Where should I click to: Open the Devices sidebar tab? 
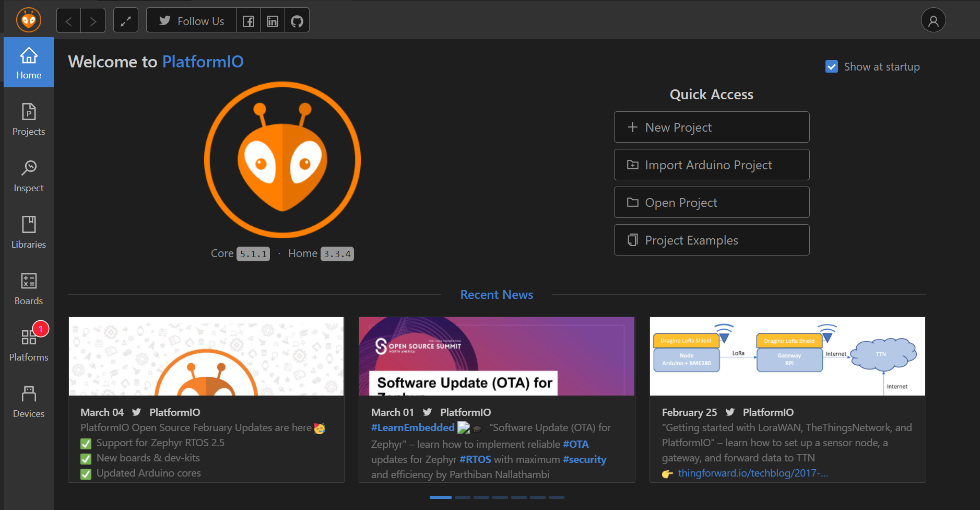click(x=29, y=402)
